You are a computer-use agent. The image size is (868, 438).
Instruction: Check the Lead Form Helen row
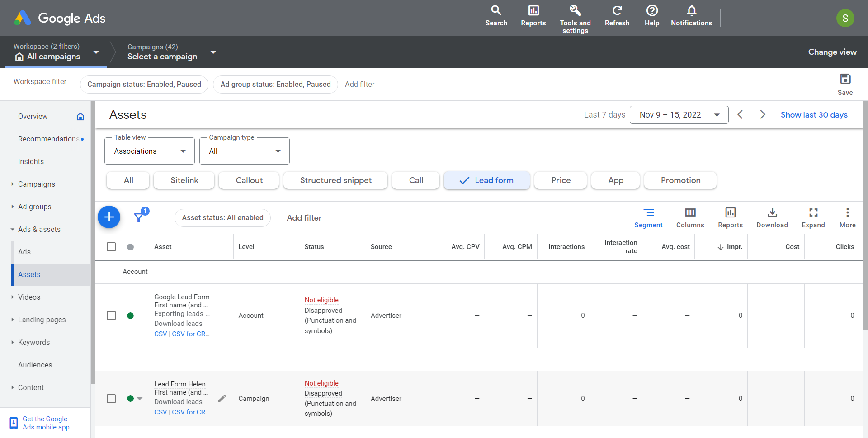111,399
